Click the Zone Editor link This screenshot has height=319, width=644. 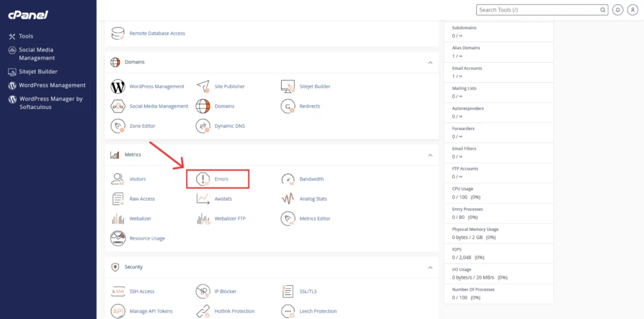click(142, 126)
